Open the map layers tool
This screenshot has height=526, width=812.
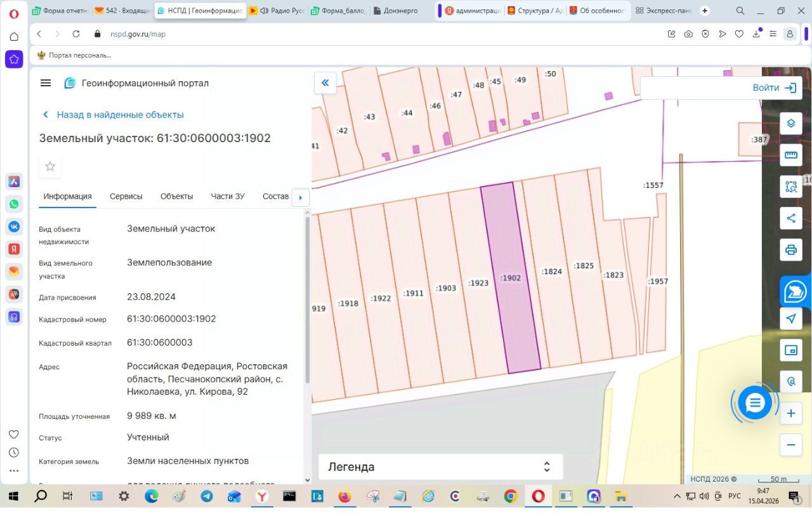[x=790, y=123]
